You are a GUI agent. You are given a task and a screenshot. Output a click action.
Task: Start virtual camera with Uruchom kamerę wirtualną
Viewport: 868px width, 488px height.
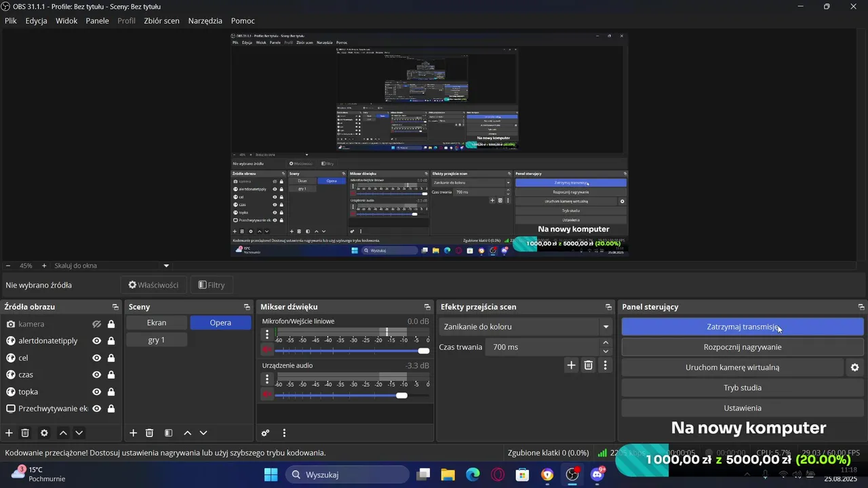point(732,367)
